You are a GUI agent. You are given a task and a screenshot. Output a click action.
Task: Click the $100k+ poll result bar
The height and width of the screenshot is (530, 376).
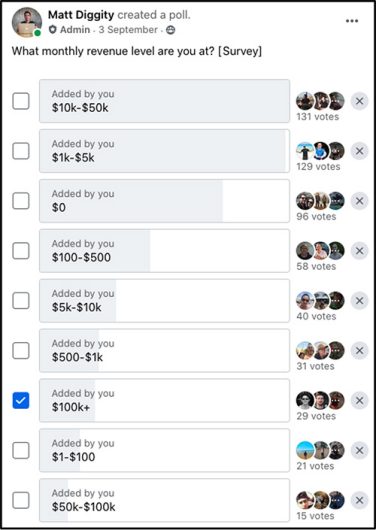click(164, 401)
